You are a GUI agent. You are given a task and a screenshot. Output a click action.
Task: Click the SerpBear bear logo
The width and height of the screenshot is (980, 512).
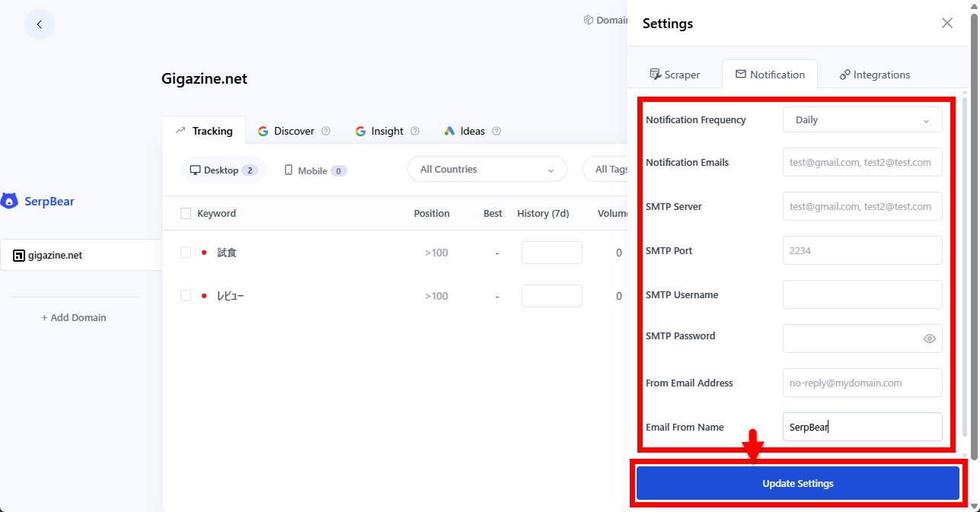pos(9,202)
